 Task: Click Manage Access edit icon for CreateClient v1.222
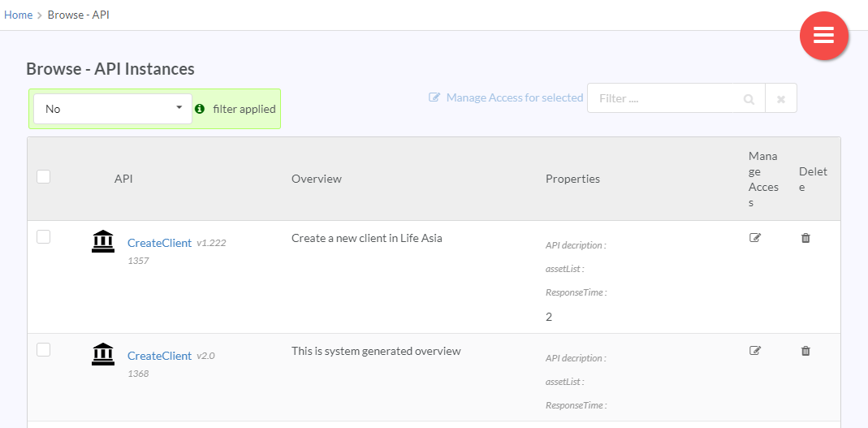(x=755, y=238)
